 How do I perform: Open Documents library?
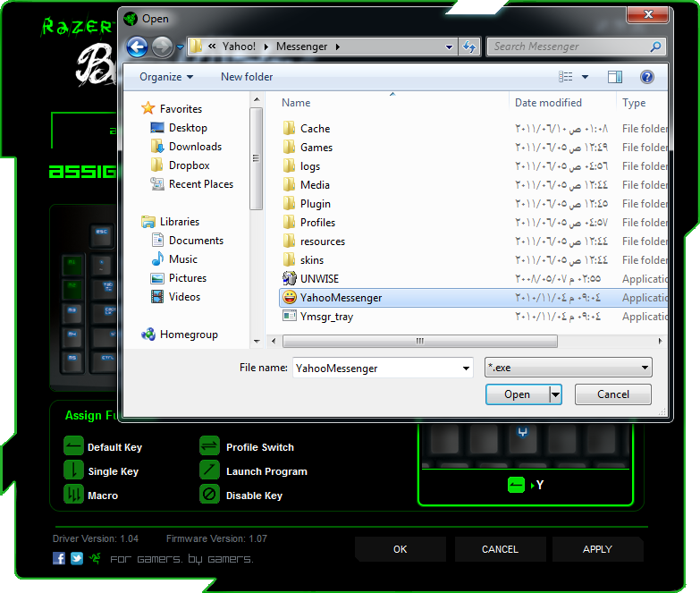(187, 241)
